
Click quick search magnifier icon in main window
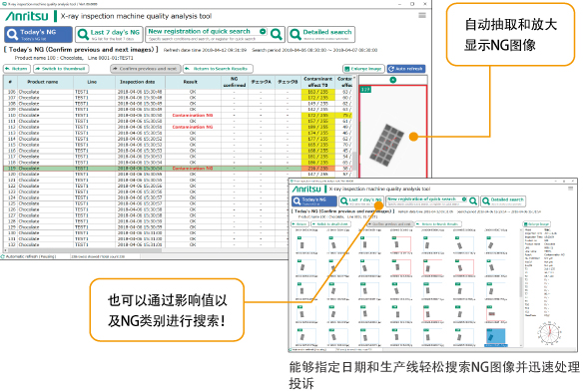point(277,35)
